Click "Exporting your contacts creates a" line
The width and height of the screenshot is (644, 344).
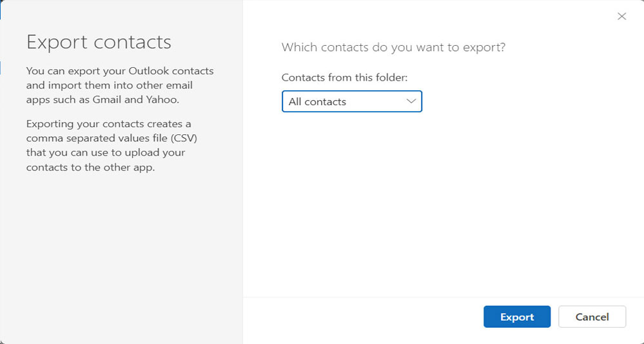click(x=109, y=123)
